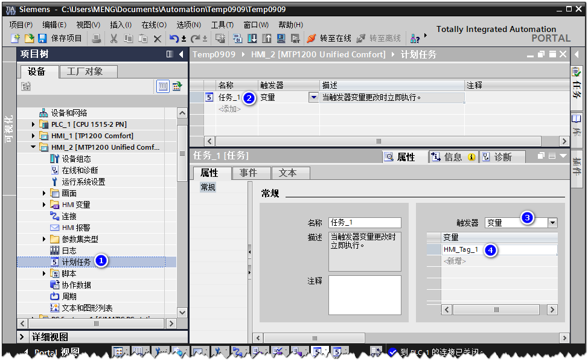This screenshot has width=588, height=364.
Task: Click 转至在线 go online button
Action: pyautogui.click(x=329, y=38)
